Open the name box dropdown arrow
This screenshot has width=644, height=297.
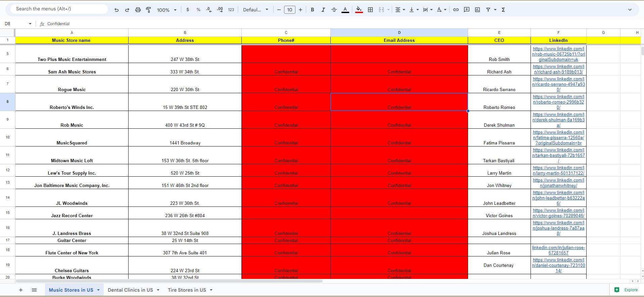click(30, 24)
